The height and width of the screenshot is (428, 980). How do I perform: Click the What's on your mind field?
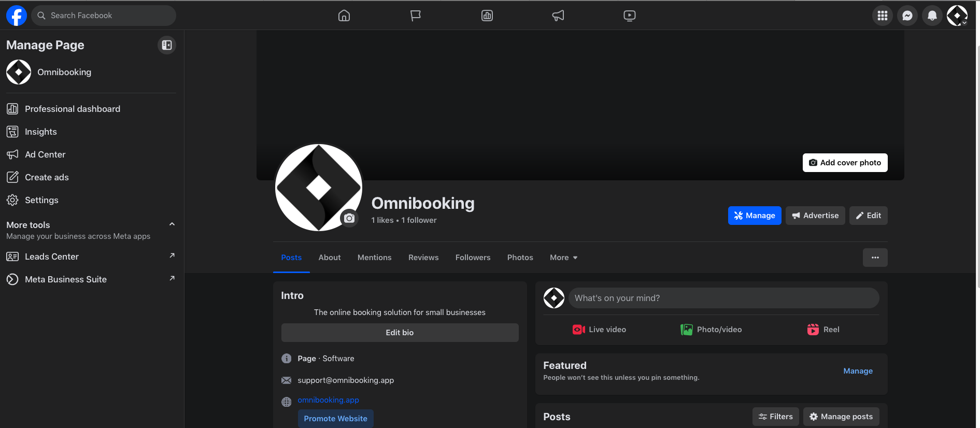tap(723, 298)
